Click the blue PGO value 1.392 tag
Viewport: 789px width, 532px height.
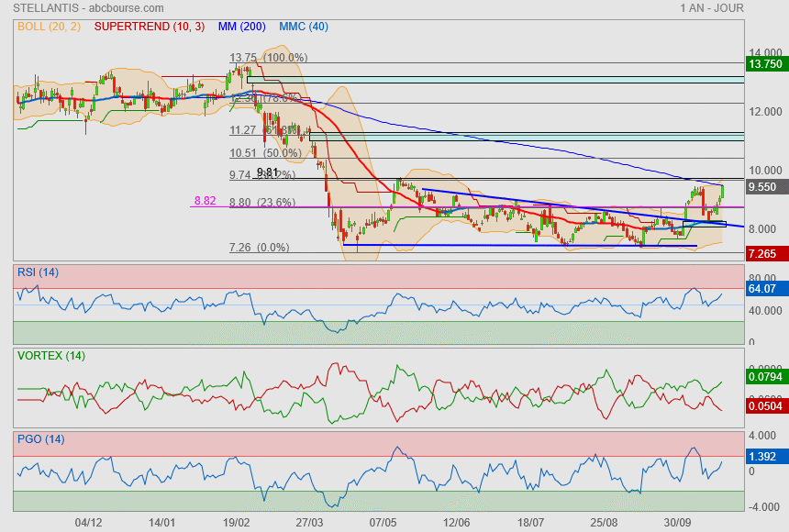pos(764,455)
